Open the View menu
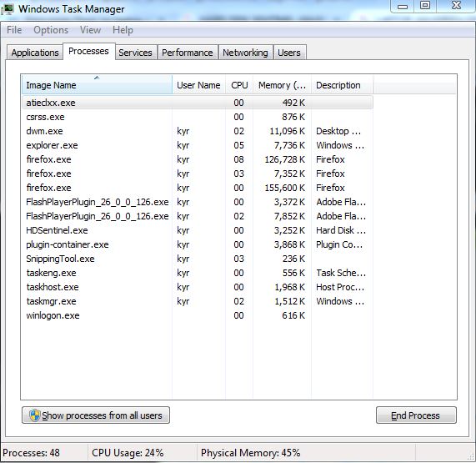The width and height of the screenshot is (476, 463). coord(90,30)
